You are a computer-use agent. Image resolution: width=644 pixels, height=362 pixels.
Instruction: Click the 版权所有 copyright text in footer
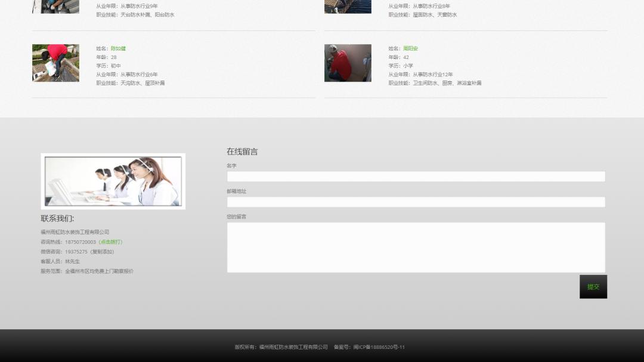click(281, 347)
